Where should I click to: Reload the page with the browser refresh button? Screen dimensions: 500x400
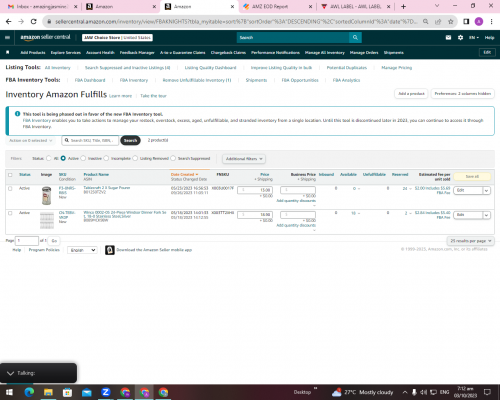[33, 21]
